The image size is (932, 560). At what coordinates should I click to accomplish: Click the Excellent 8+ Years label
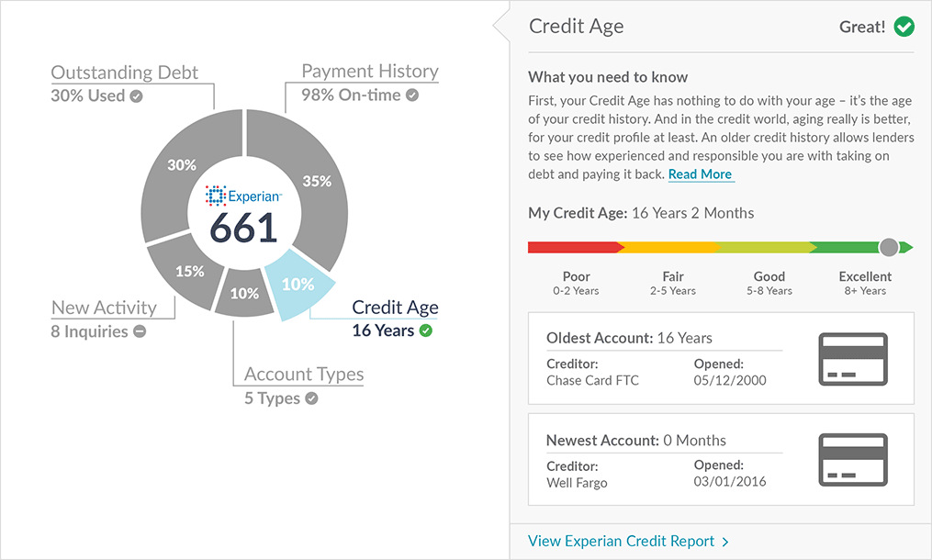click(865, 283)
